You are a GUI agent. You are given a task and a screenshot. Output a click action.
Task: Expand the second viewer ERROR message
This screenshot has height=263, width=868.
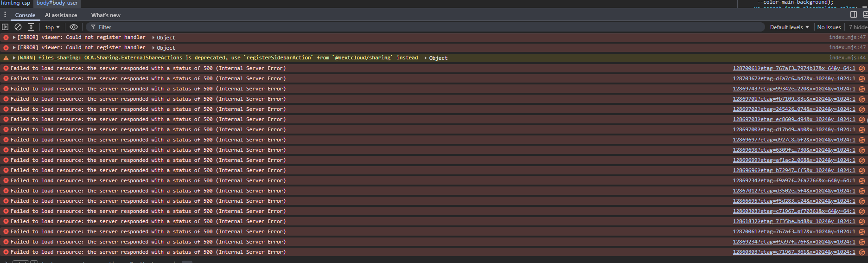14,47
